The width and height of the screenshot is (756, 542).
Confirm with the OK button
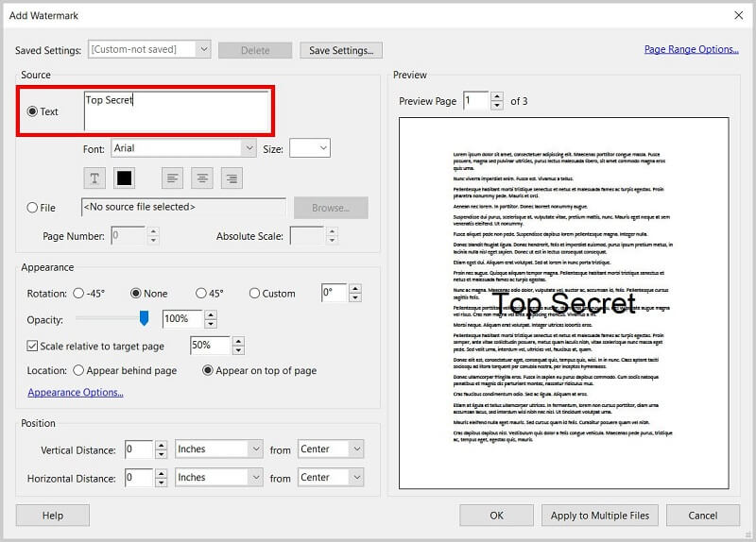click(497, 516)
